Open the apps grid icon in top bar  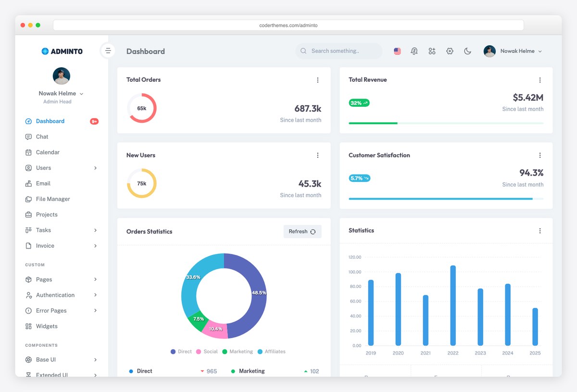click(x=432, y=51)
